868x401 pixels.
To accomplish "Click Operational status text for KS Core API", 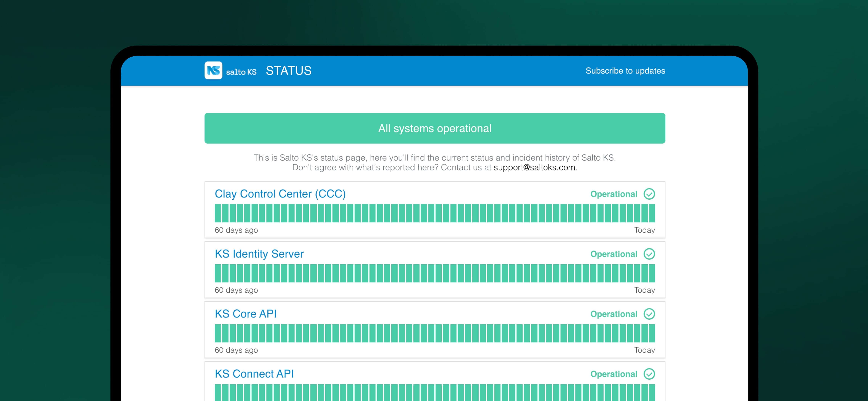I will (614, 314).
